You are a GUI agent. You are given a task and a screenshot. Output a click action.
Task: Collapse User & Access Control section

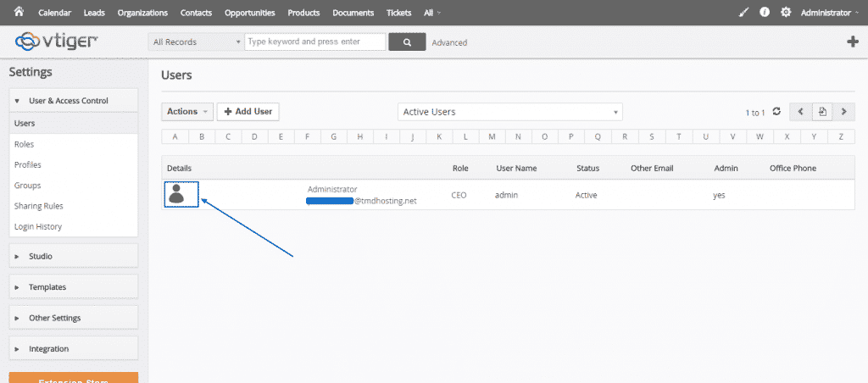pyautogui.click(x=74, y=101)
